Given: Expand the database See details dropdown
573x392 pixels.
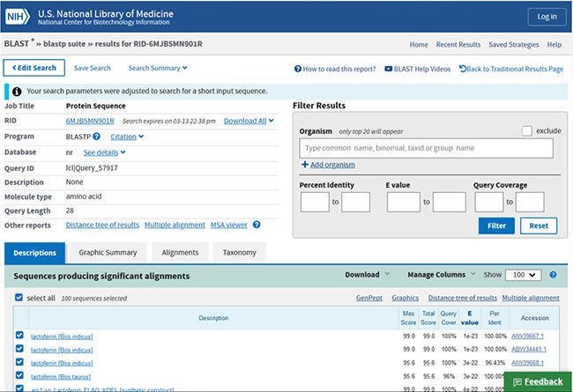Looking at the screenshot, I should [x=104, y=152].
